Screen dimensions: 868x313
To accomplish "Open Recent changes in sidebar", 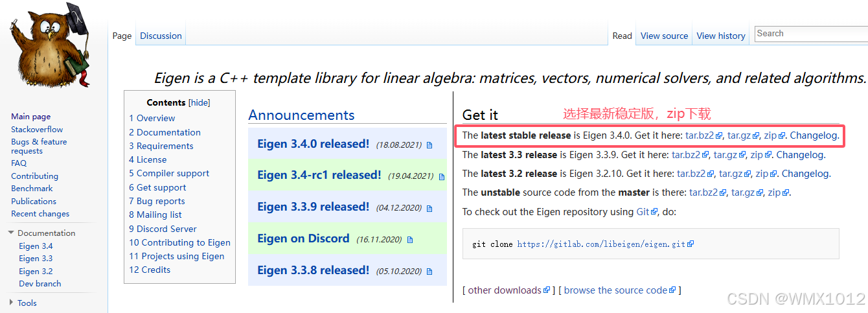I will (x=40, y=213).
